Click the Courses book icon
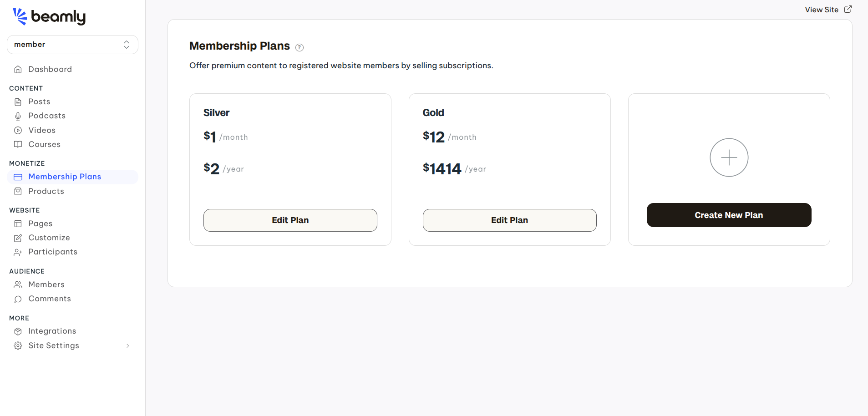The height and width of the screenshot is (416, 868). [x=18, y=145]
